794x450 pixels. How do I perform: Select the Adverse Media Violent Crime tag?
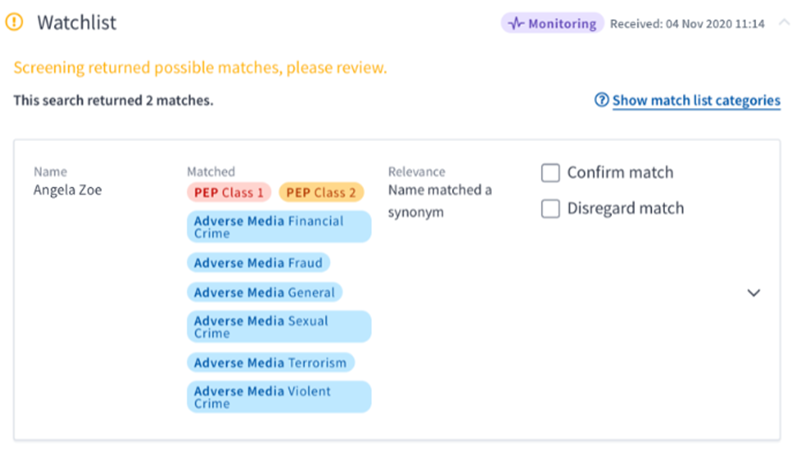[x=278, y=397]
